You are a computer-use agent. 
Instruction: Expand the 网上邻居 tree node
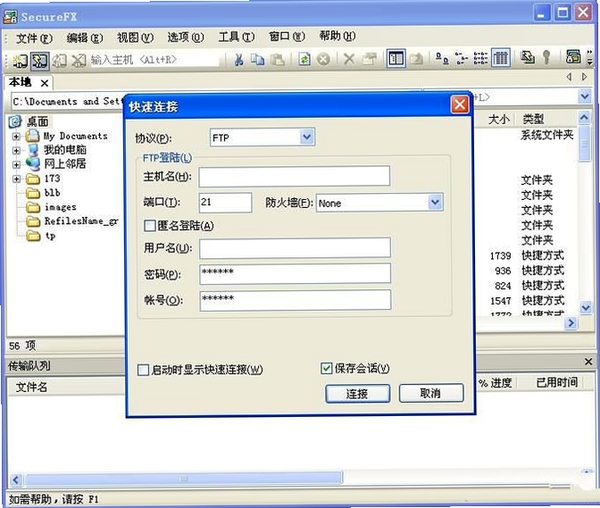click(x=16, y=164)
